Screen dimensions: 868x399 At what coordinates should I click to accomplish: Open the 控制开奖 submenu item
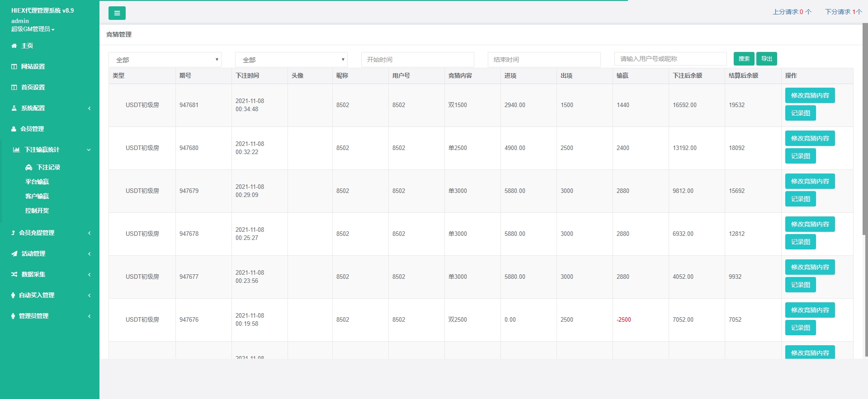click(x=37, y=211)
